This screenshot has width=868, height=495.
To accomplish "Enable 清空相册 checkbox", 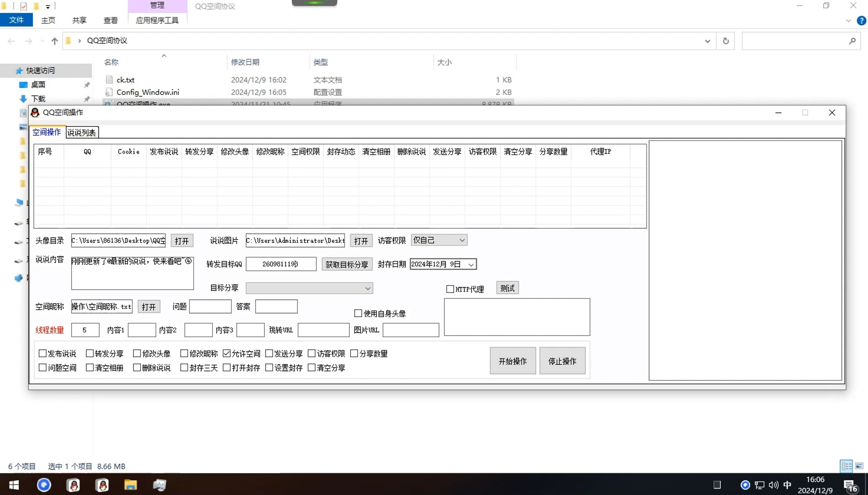I will tap(90, 368).
